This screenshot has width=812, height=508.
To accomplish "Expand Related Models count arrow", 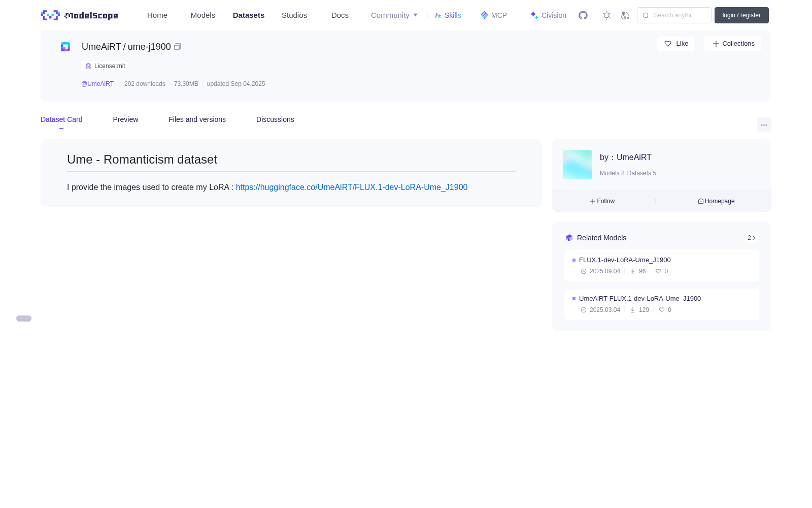I will [752, 238].
